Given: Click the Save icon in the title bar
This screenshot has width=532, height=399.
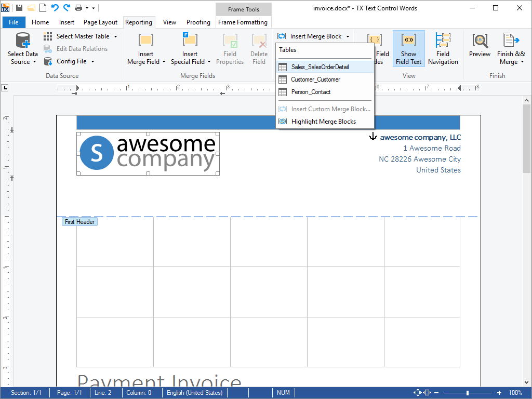Looking at the screenshot, I should pos(19,8).
